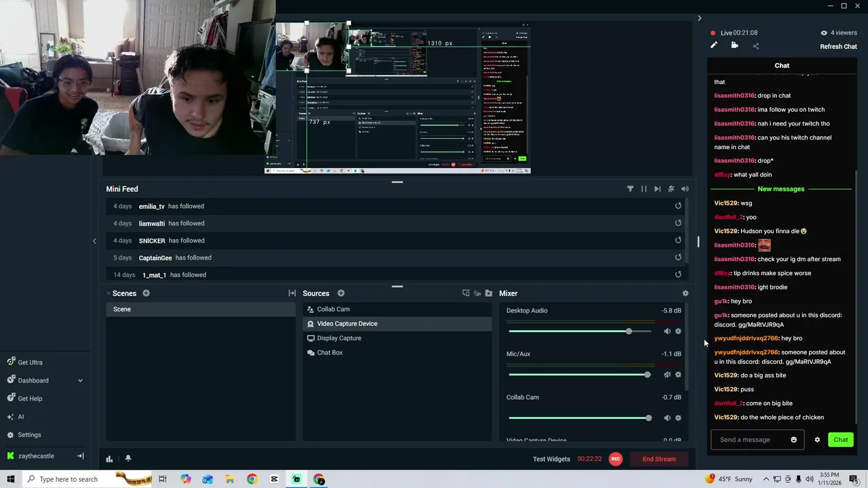The image size is (868, 488).
Task: Select Video Capture Device source
Action: tap(397, 323)
